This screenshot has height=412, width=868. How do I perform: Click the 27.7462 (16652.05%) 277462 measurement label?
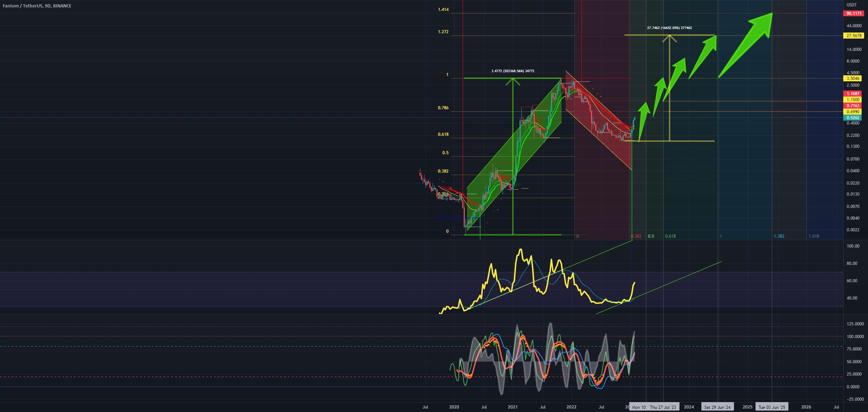coord(670,28)
